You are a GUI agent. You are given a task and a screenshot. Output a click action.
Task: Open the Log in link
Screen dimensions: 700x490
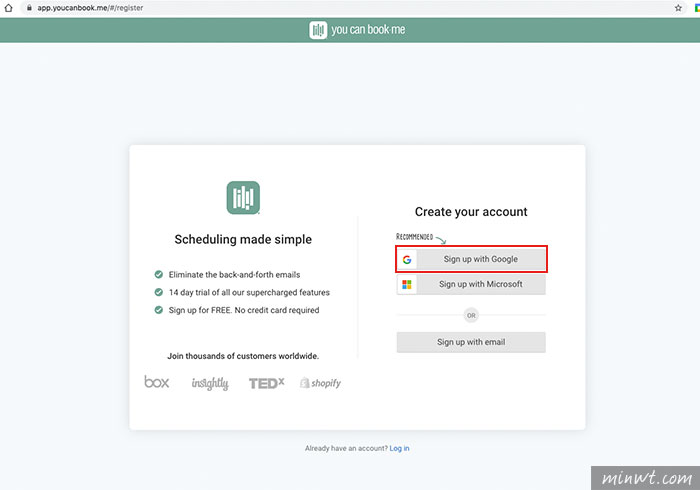click(399, 448)
